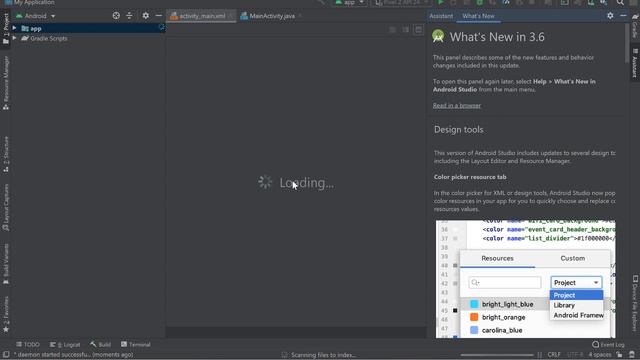Open the Build Variants side tab
This screenshot has height=360, width=640.
tap(6, 264)
